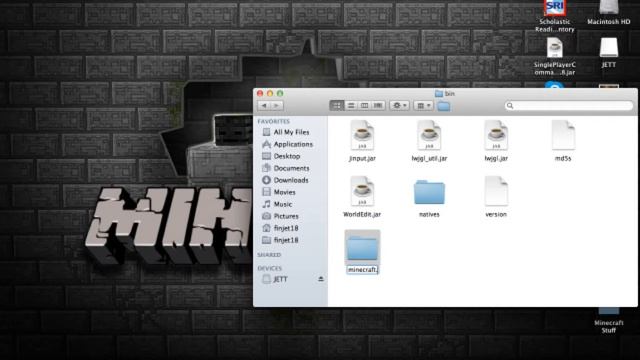The width and height of the screenshot is (640, 360).
Task: Click the FAVORITES sidebar section header
Action: pyautogui.click(x=273, y=122)
